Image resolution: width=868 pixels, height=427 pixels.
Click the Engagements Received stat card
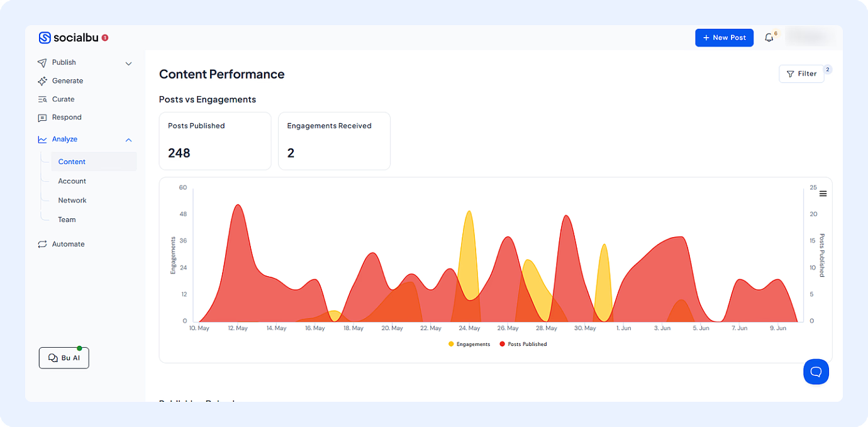(x=334, y=141)
